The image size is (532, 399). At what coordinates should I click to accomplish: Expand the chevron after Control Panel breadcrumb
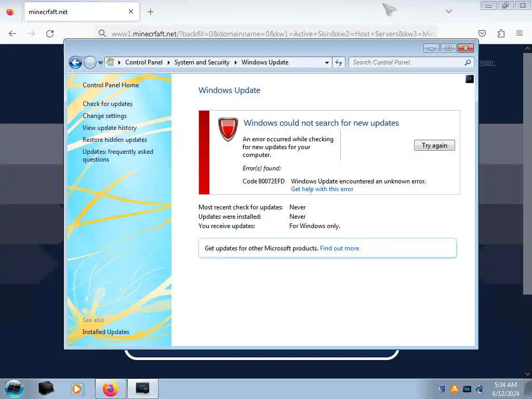(x=169, y=62)
